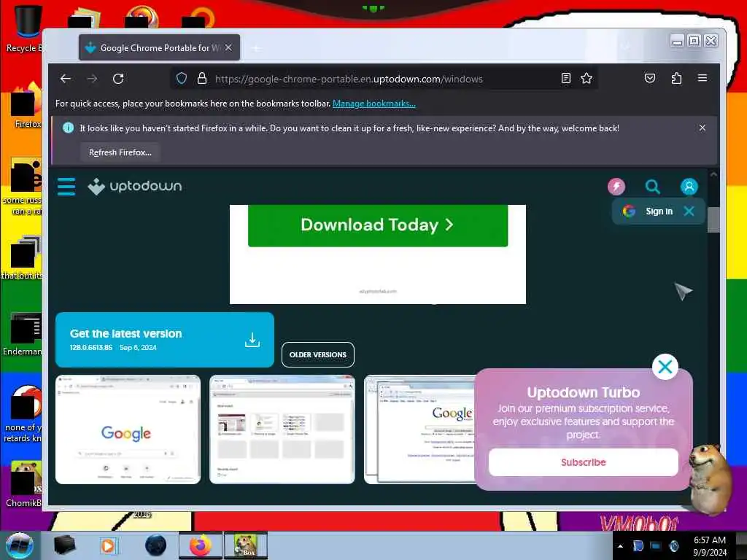Open the Uptodown hamburger menu

(x=66, y=186)
